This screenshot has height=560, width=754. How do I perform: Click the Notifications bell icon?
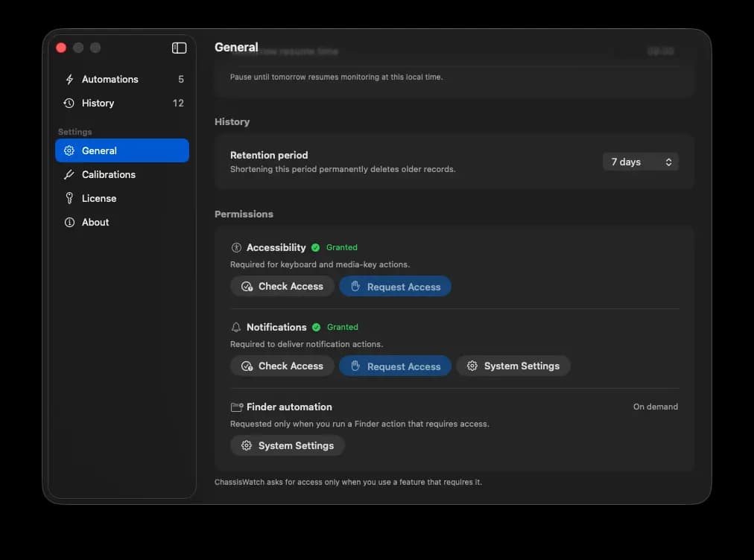point(236,328)
